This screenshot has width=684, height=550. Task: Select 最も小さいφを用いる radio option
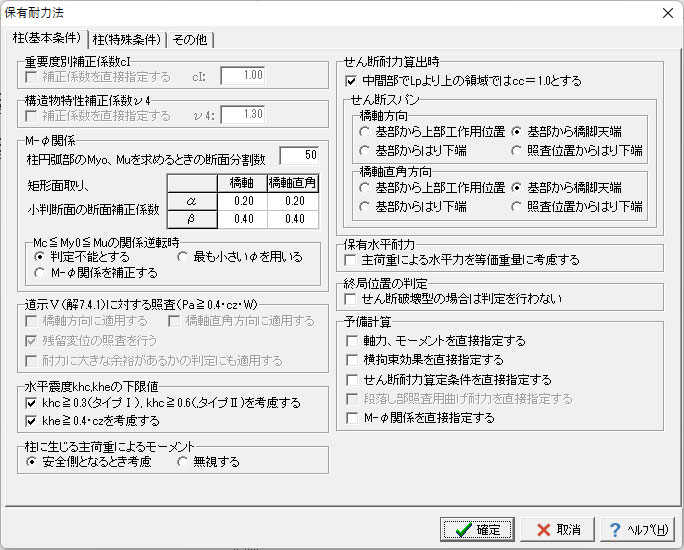240,256
